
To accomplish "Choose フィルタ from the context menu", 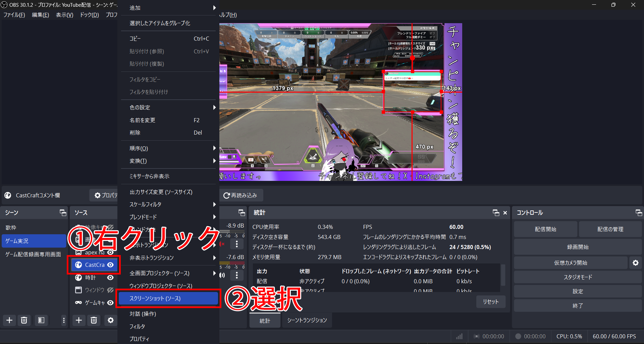I will point(168,326).
